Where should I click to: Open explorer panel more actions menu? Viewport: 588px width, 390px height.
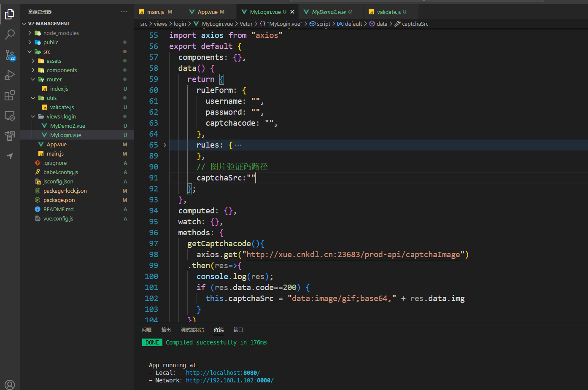point(124,12)
